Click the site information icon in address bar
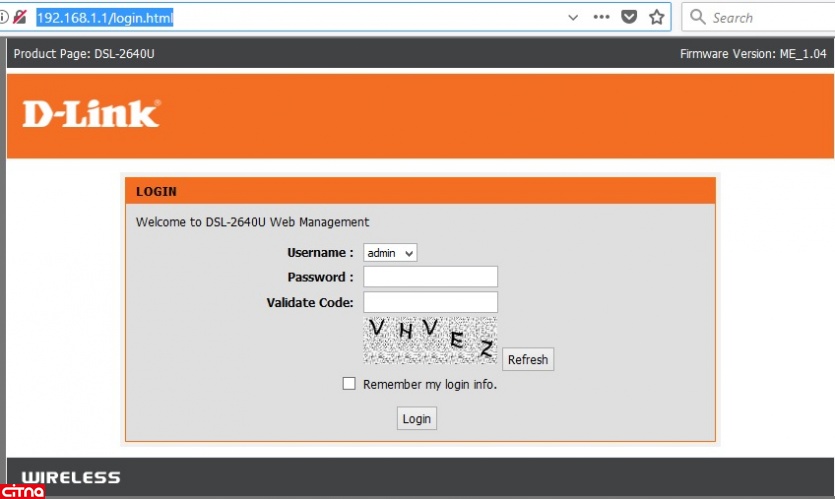 click(x=3, y=17)
